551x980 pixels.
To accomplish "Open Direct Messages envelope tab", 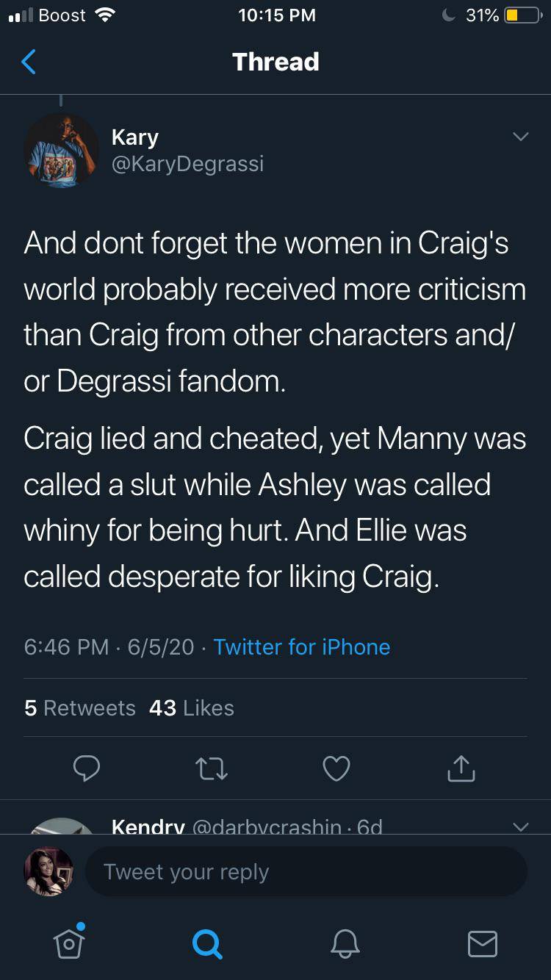I will pyautogui.click(x=483, y=943).
